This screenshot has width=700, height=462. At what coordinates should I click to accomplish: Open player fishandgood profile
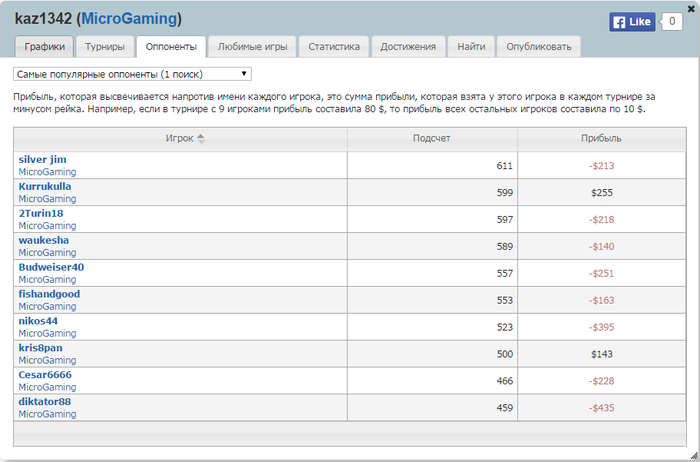pos(49,294)
